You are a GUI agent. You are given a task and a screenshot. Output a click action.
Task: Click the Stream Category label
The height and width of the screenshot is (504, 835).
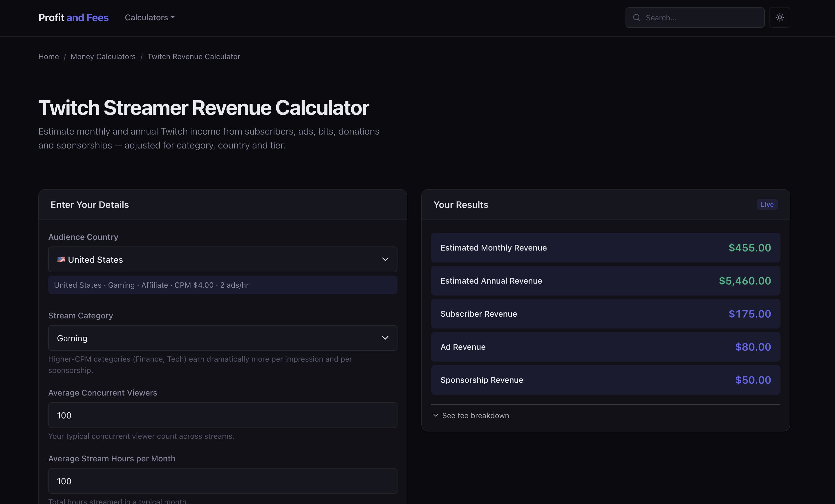coord(80,315)
